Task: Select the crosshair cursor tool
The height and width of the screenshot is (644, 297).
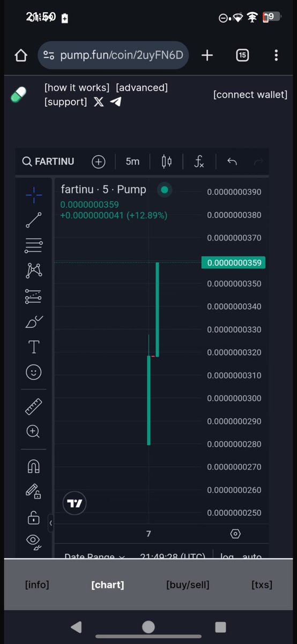Action: coord(34,195)
